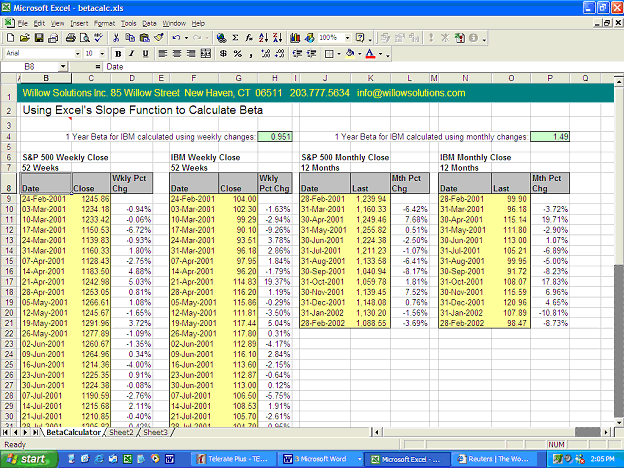Apply comma style
Screen dimensions: 624x468
point(251,54)
